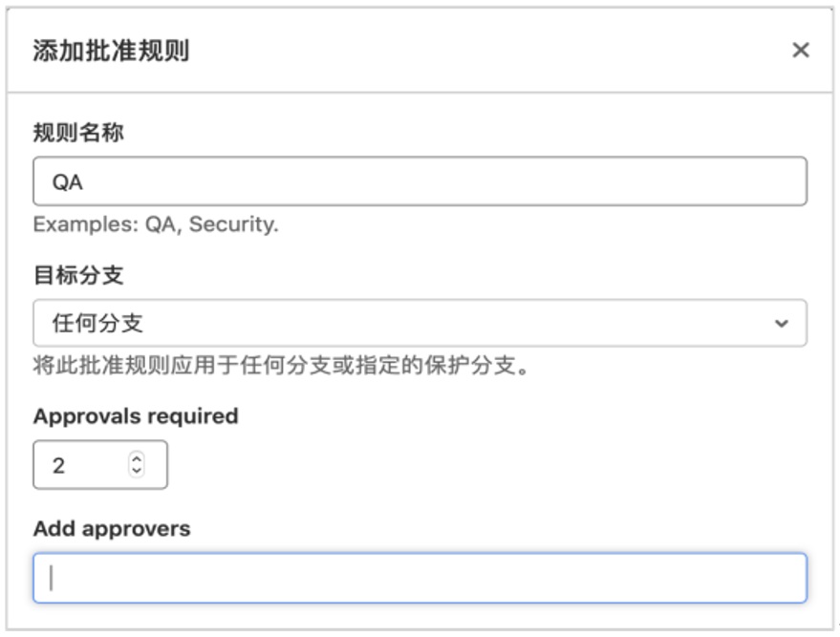
Task: Click the QA text in rule name field
Action: (x=68, y=182)
